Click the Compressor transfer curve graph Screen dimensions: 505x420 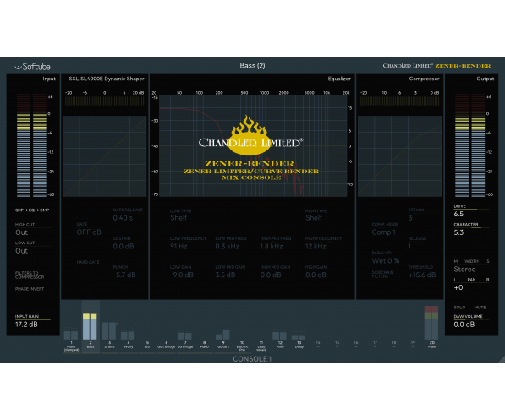coord(399,156)
